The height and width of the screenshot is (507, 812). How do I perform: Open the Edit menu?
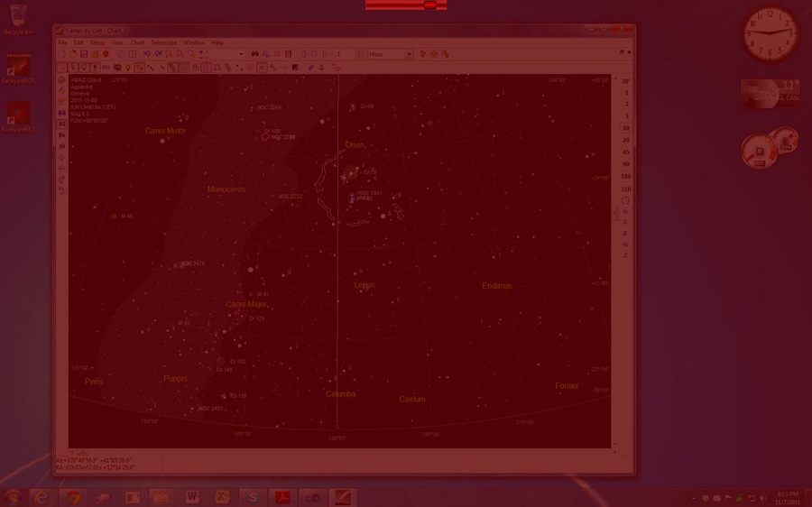78,43
